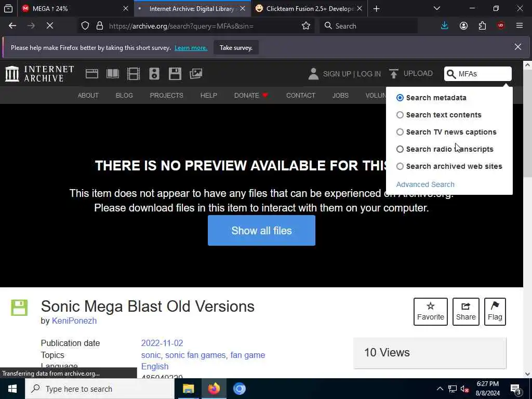
Task: Open the Video film icon in navbar
Action: 134,74
